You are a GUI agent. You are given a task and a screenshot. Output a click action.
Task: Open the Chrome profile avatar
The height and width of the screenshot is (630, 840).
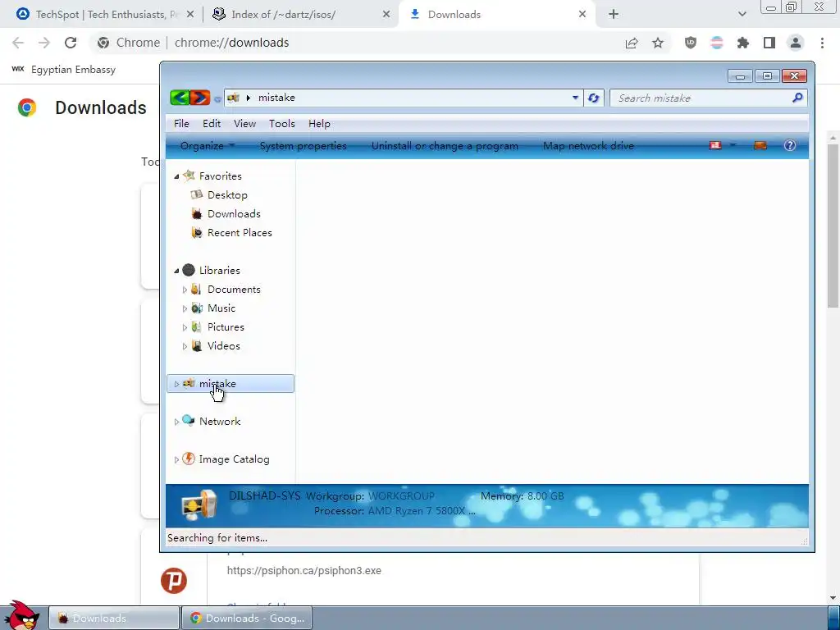tap(796, 43)
